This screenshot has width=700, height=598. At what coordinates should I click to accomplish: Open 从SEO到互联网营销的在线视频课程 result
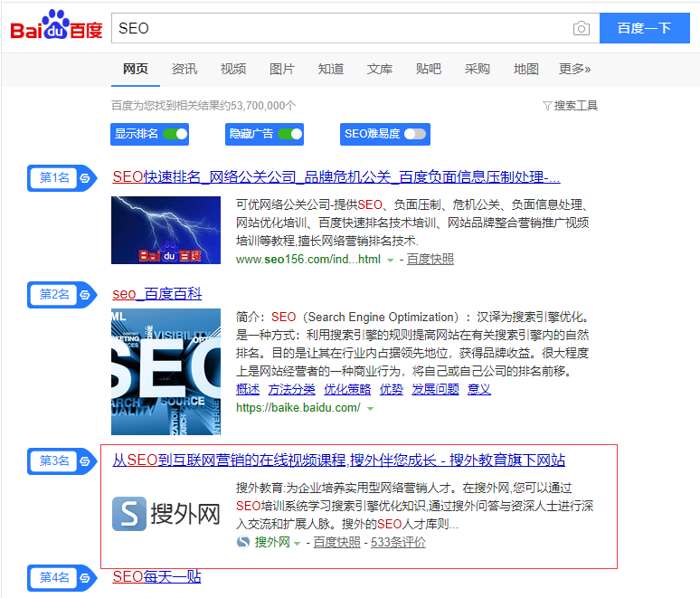pos(339,460)
